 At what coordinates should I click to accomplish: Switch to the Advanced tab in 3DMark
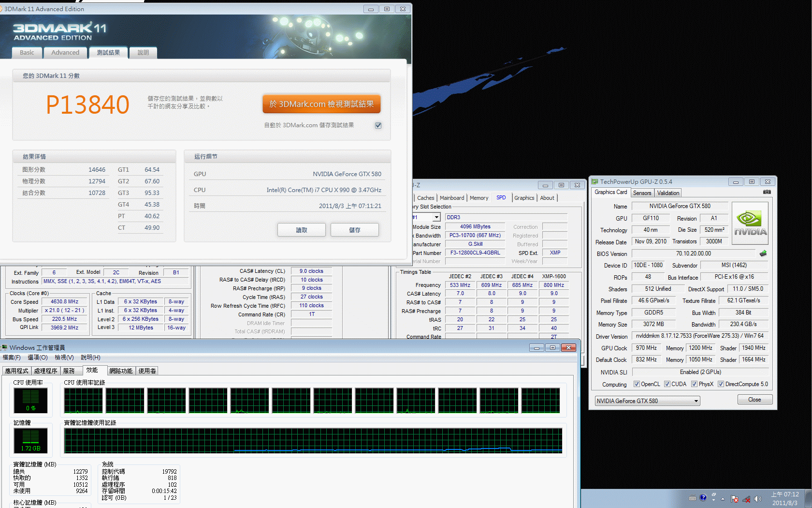(x=65, y=53)
